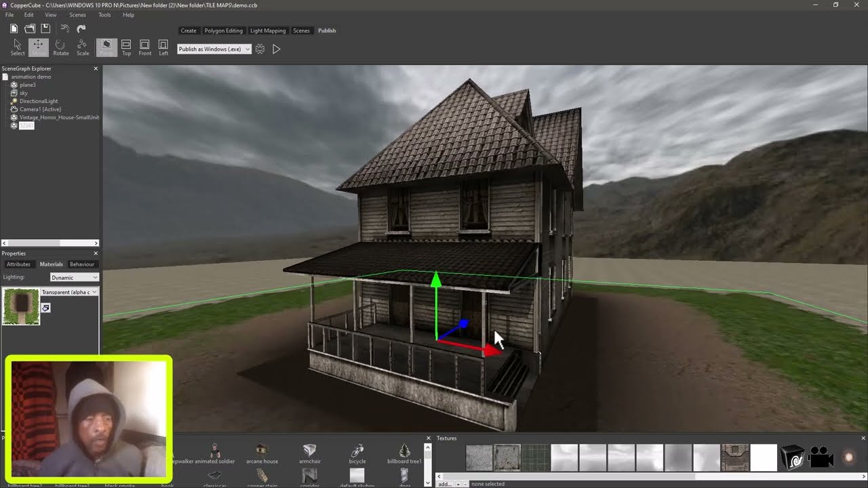This screenshot has height=488, width=868.
Task: Select the arcane house prefab
Action: click(262, 454)
